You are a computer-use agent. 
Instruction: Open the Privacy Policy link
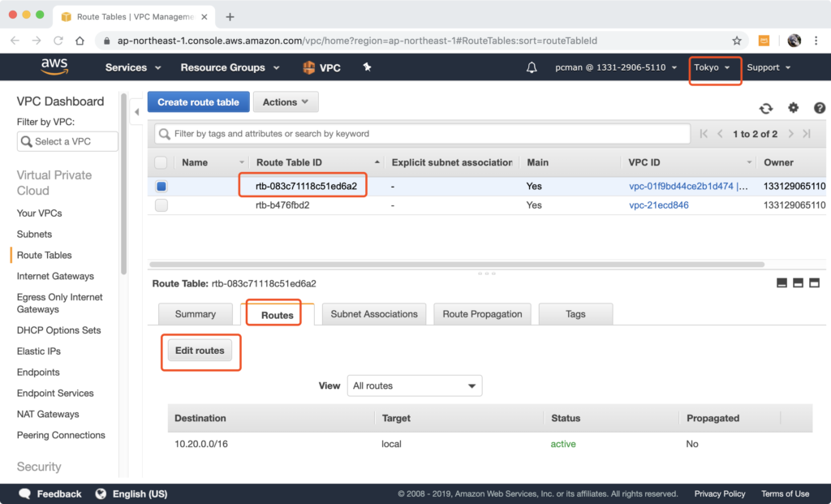click(x=720, y=494)
